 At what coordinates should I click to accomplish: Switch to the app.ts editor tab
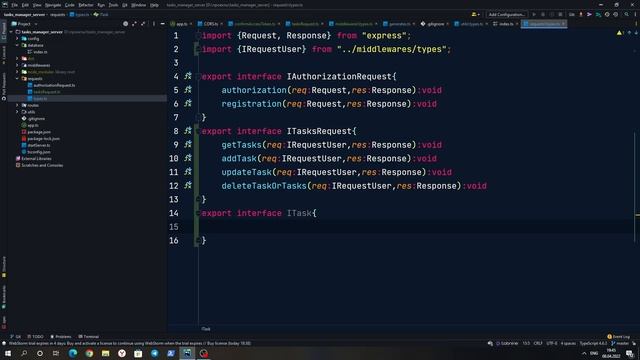(181, 24)
